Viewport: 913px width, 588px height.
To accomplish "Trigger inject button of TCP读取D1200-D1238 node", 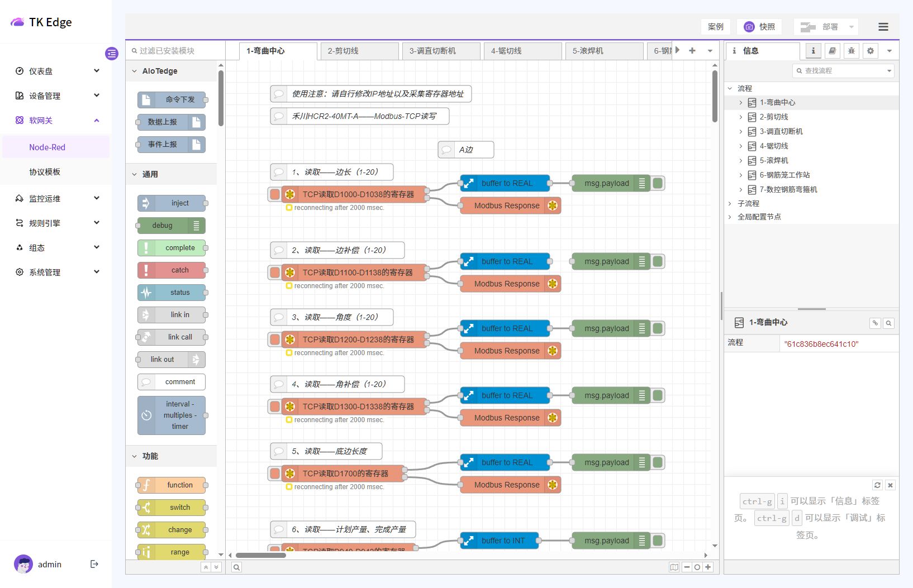I will pyautogui.click(x=274, y=340).
